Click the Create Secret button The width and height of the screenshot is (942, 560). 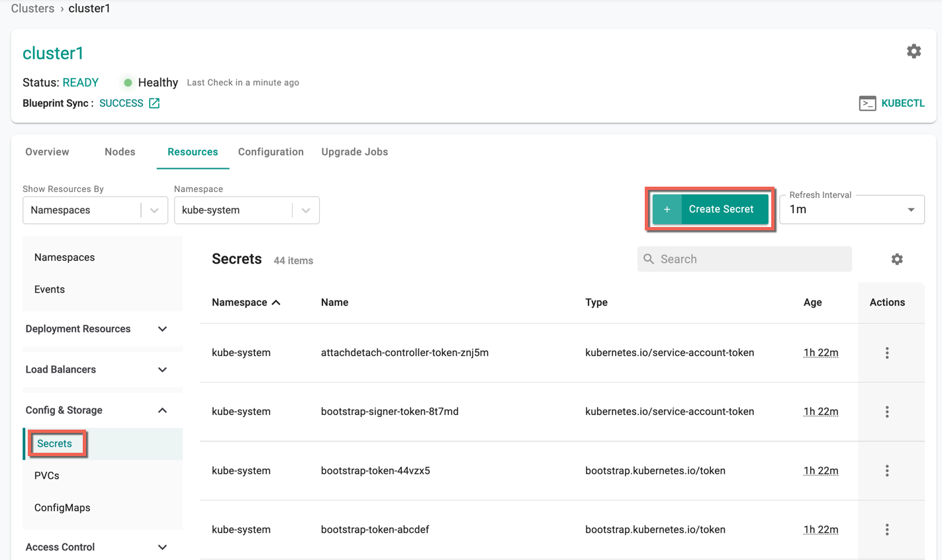tap(710, 209)
